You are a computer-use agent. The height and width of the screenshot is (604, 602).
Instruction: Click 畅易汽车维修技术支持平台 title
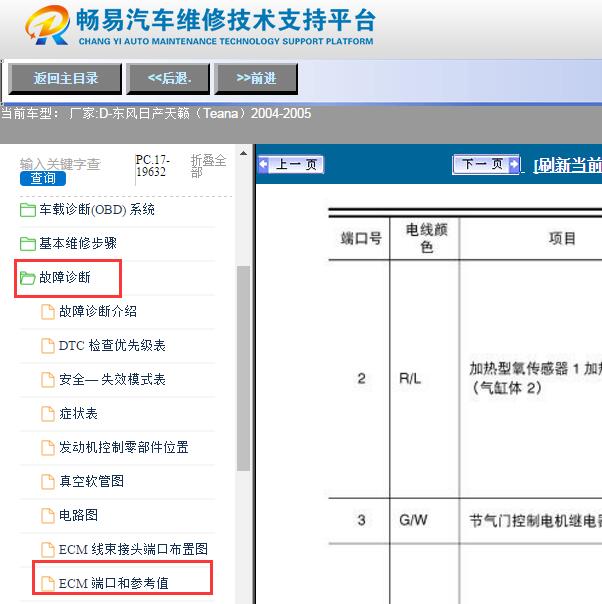226,20
